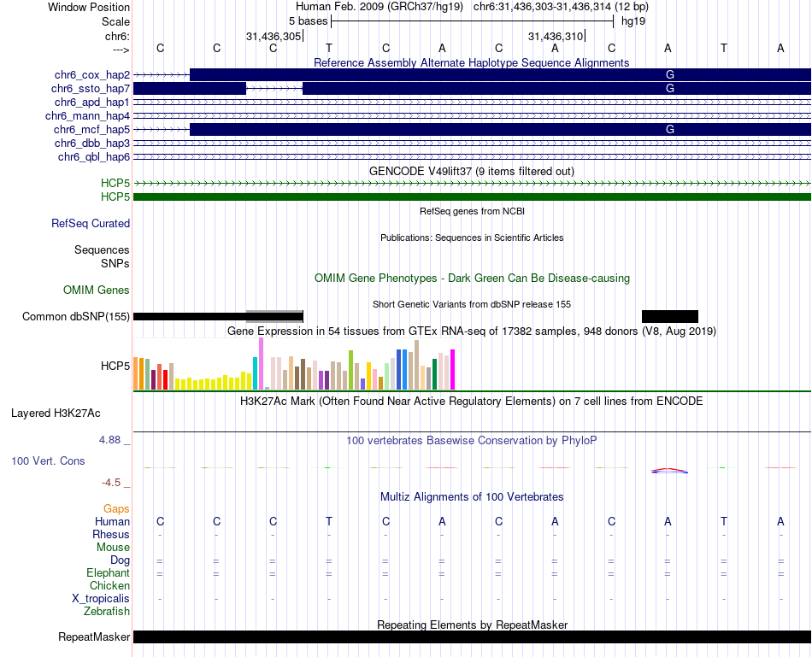Click the chr6:31,436,303-31,436,314 position text
The width and height of the screenshot is (812, 657).
pos(561,7)
